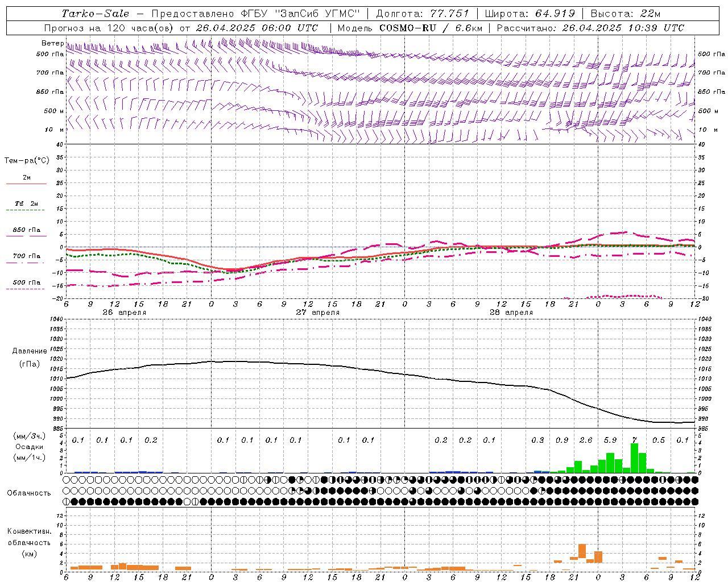Click the 3-hour precipitation value '0.3'

point(537,440)
